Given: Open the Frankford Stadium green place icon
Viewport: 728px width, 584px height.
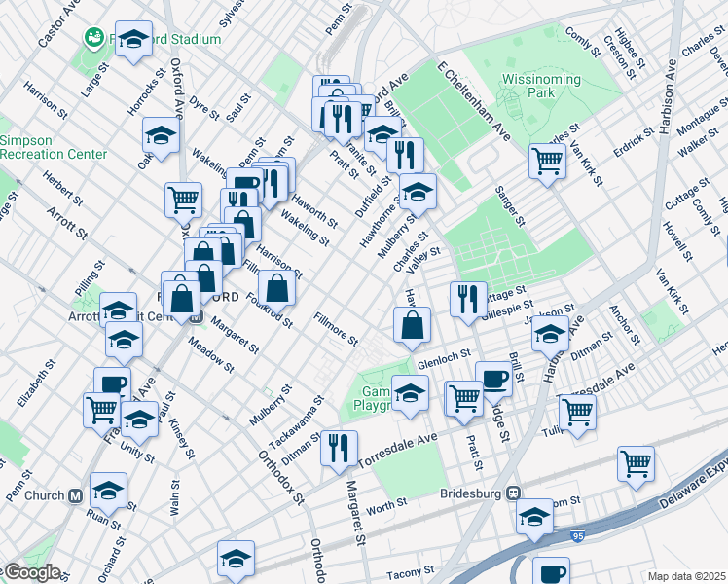Looking at the screenshot, I should (94, 38).
